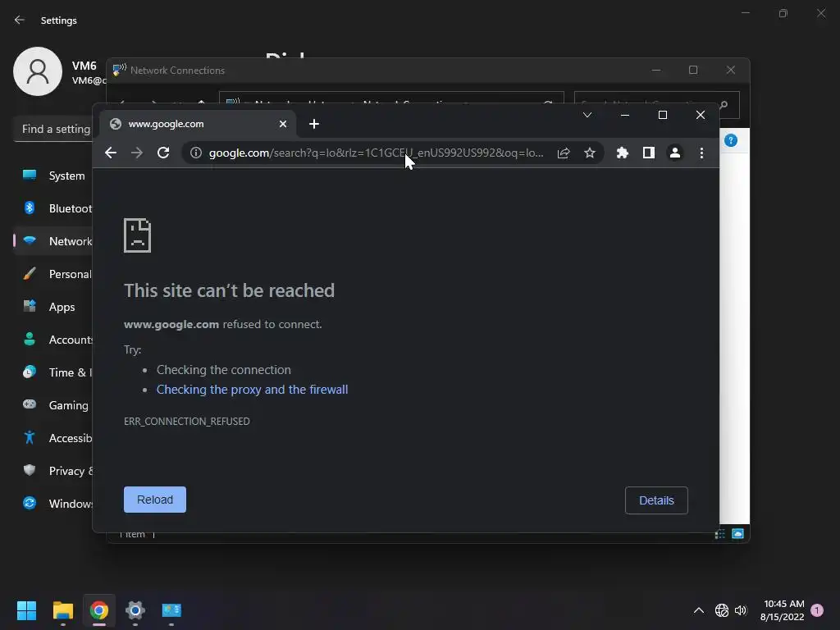Click the VM6 user profile picture
Viewport: 840px width, 630px height.
tap(38, 71)
